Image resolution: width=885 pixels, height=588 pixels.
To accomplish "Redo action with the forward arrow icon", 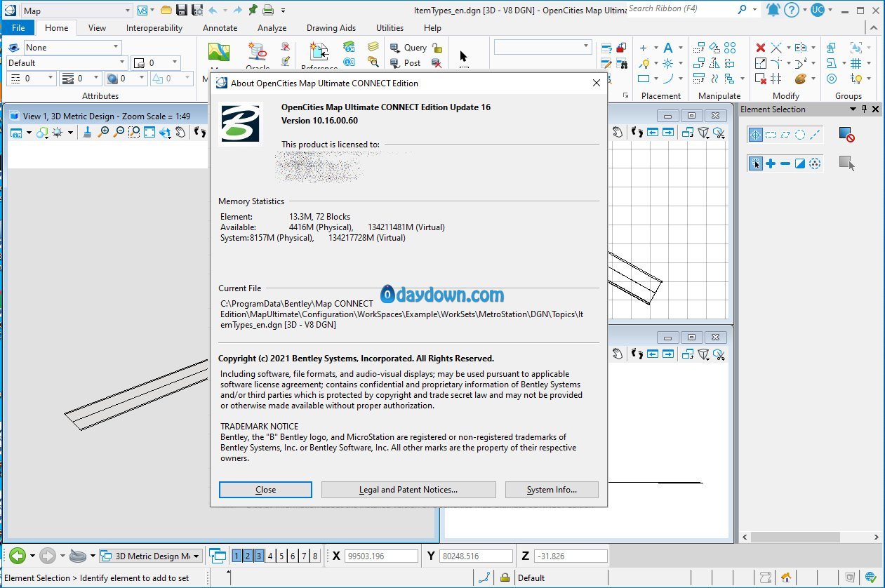I will click(237, 10).
